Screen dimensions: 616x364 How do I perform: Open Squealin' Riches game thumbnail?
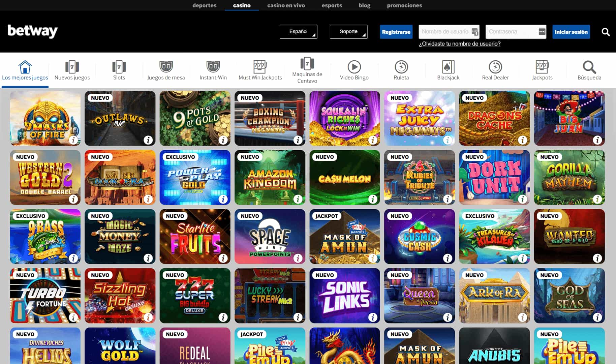(344, 118)
